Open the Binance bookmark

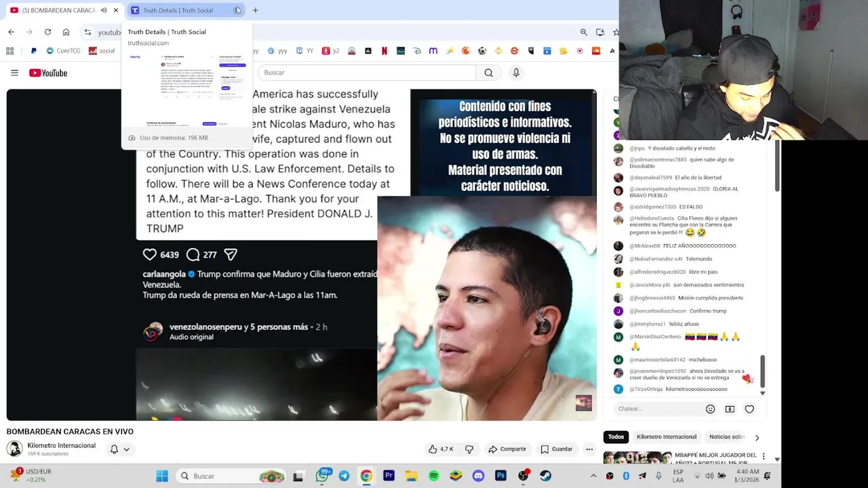pos(498,51)
